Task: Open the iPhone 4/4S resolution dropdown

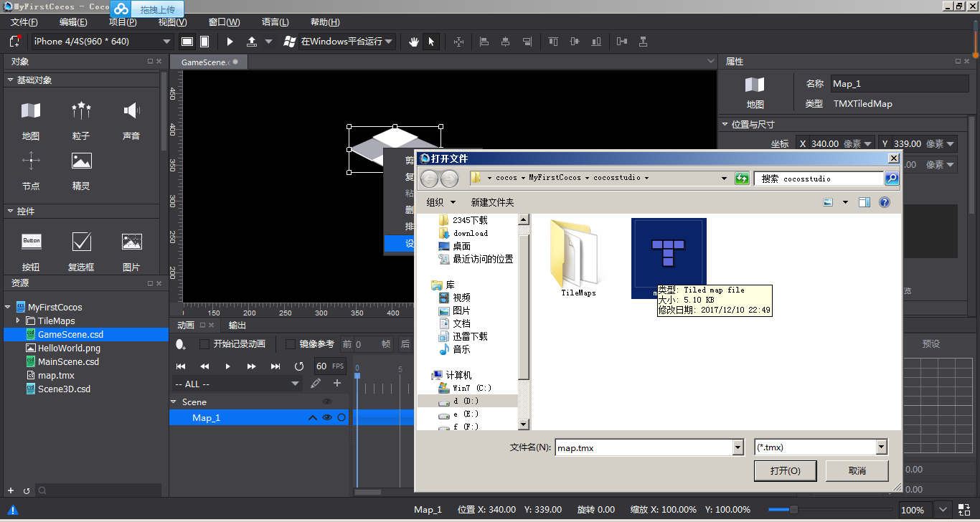Action: coord(103,42)
